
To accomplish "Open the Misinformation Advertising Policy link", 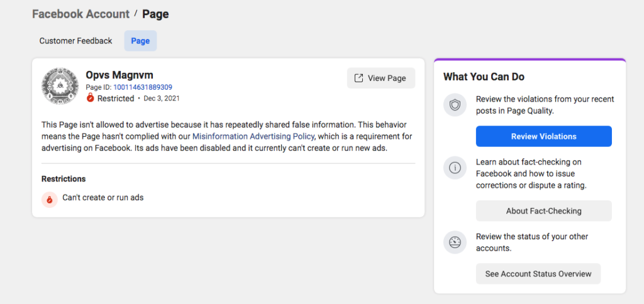I will tap(253, 136).
